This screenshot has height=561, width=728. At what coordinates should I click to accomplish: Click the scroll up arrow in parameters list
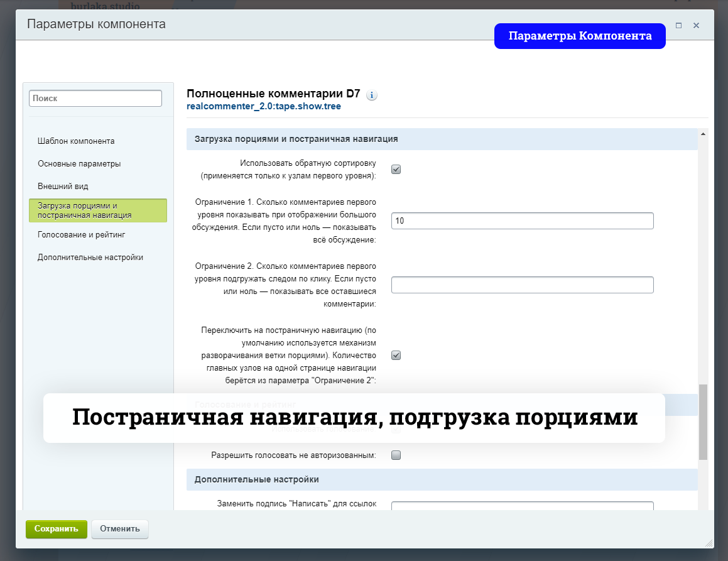point(703,134)
